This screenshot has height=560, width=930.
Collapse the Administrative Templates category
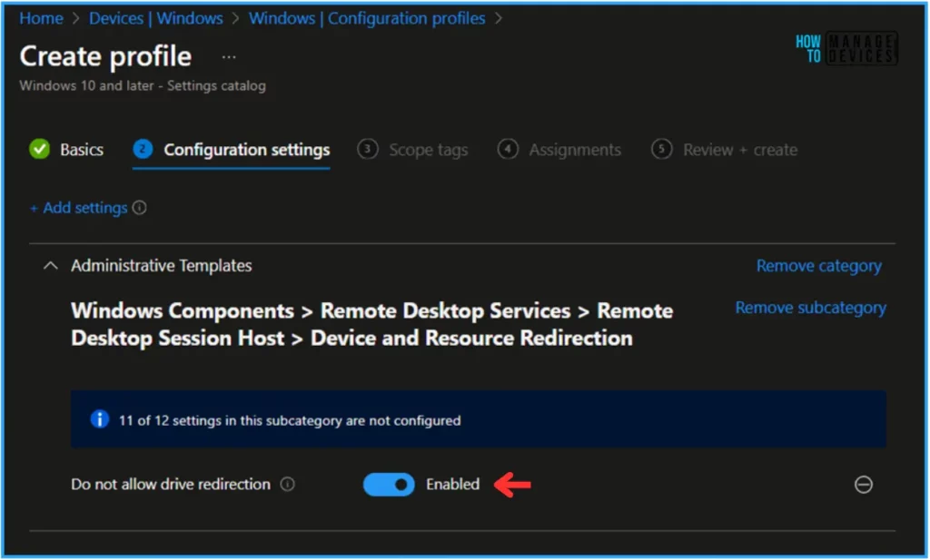pos(51,266)
